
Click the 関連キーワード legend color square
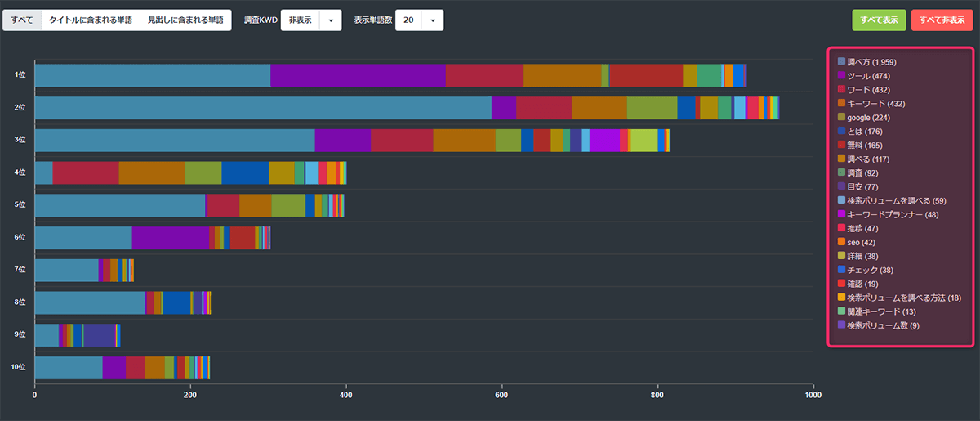point(841,311)
